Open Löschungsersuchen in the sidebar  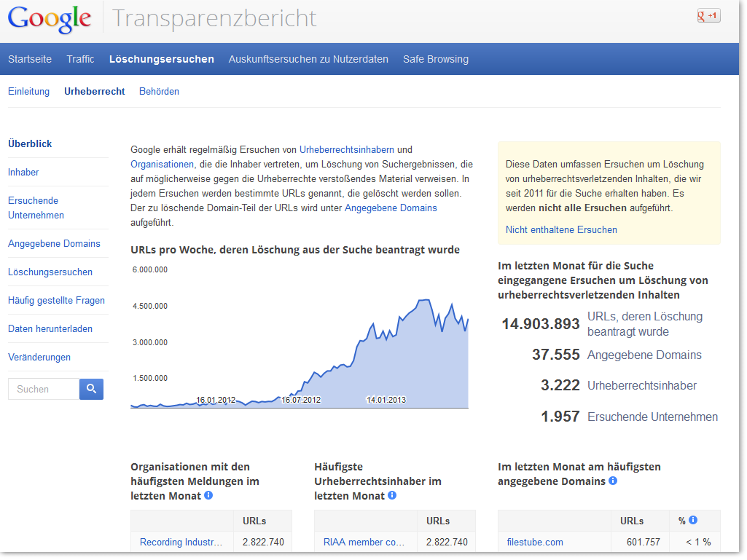(50, 272)
